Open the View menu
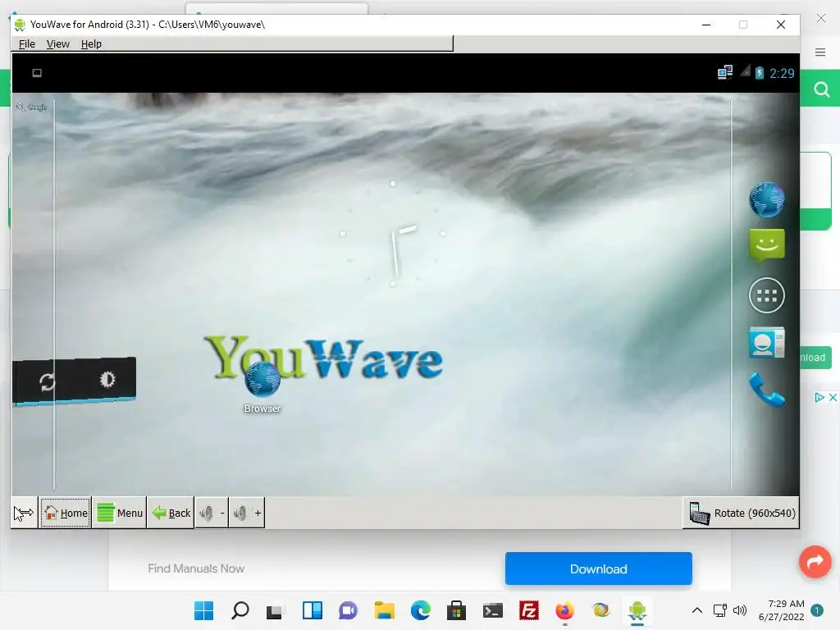Image resolution: width=840 pixels, height=630 pixels. point(58,44)
